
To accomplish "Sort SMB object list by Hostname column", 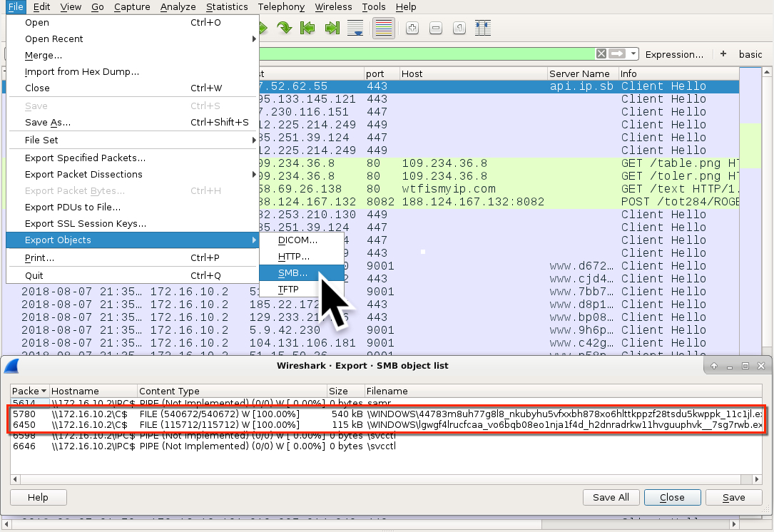I will point(93,391).
